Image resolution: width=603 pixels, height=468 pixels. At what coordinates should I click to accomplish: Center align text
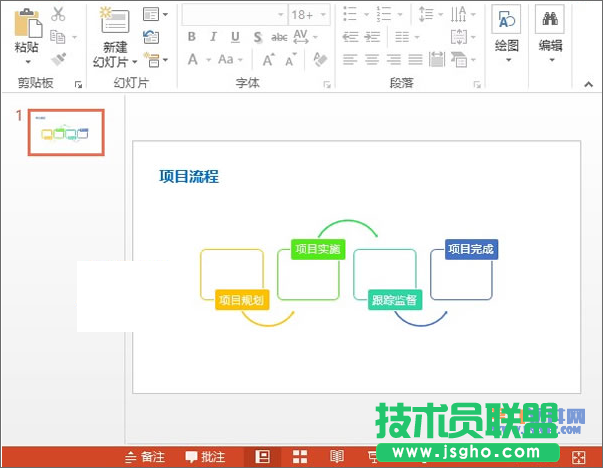(372, 60)
